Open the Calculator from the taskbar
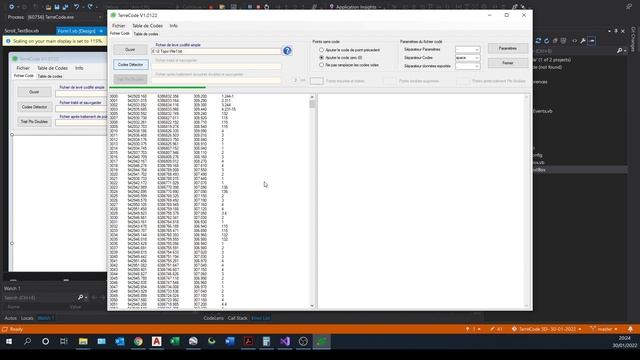 267,341
